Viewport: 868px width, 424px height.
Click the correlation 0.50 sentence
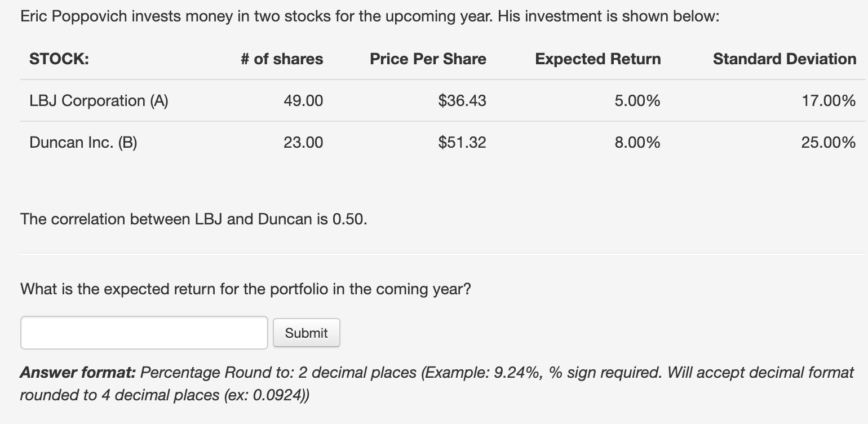pos(194,219)
